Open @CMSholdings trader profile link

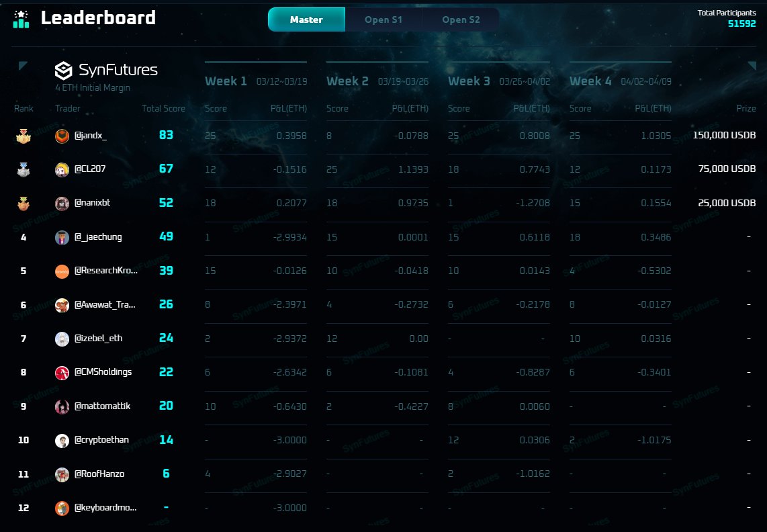pos(103,372)
